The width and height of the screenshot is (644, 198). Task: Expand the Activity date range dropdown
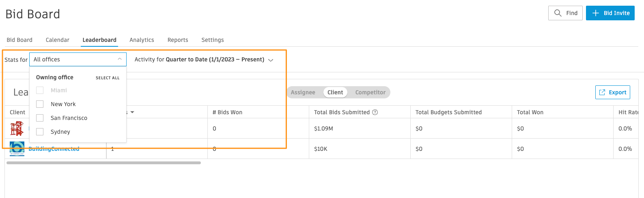click(x=204, y=59)
